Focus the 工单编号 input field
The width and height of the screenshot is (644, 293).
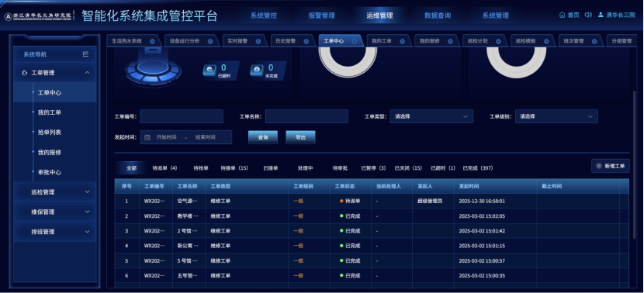tap(182, 116)
